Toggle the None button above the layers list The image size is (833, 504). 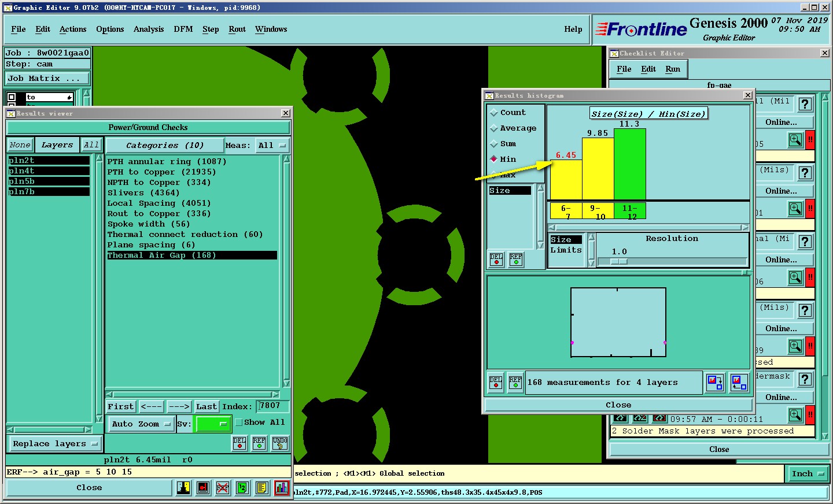click(x=20, y=145)
